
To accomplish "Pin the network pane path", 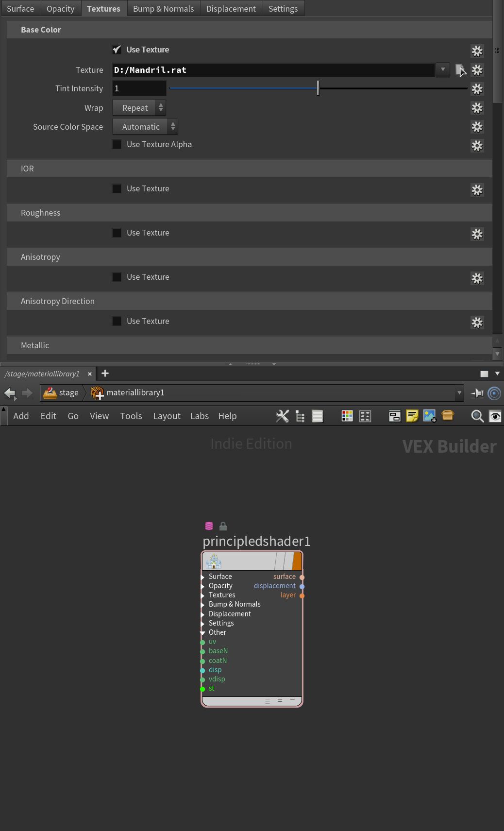I will [477, 393].
